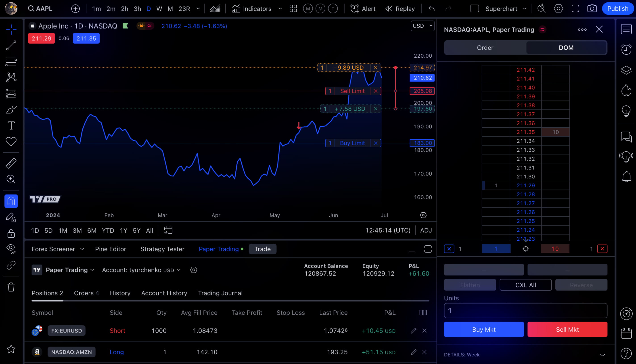Viewport: 636px width, 364px height.
Task: Click the Sell Limit order line label
Action: 352,91
